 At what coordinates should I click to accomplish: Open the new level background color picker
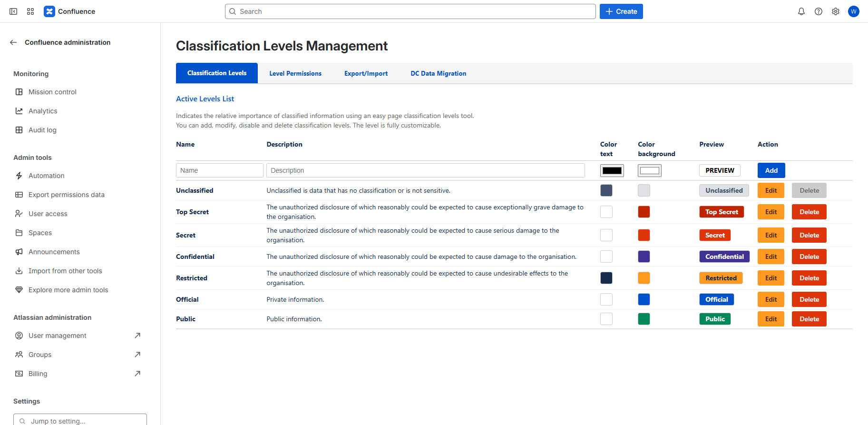click(649, 170)
